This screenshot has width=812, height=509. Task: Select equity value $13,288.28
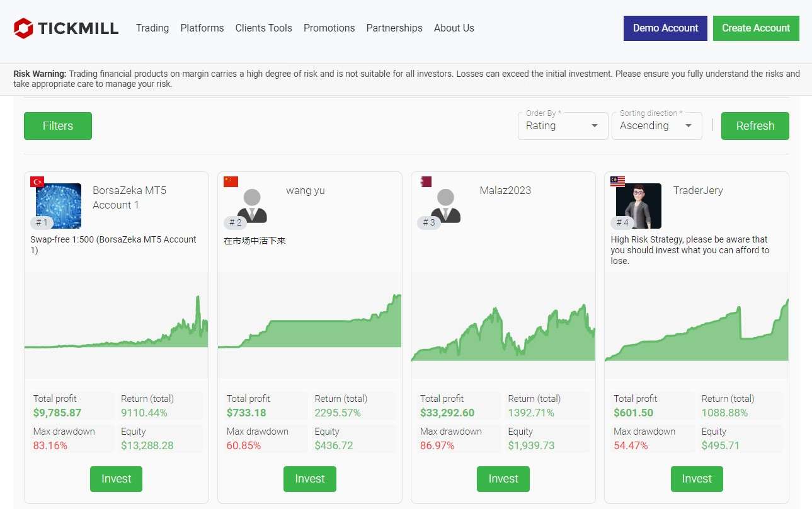[147, 446]
